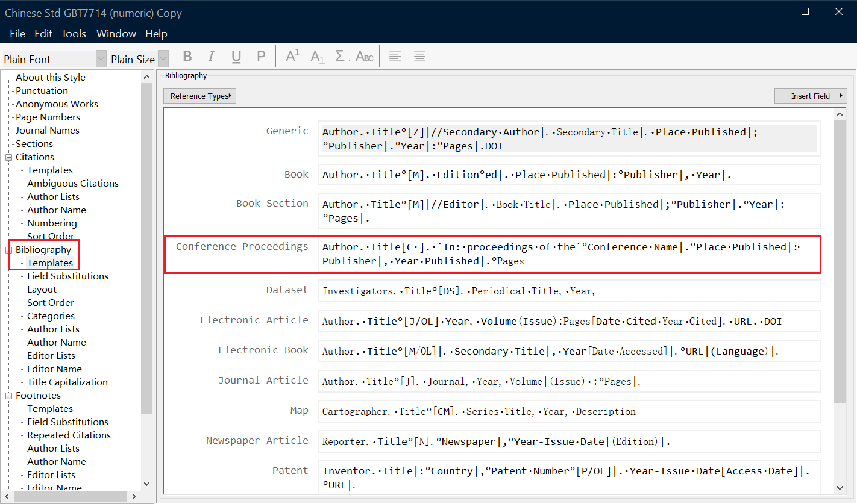Open the Window menu
This screenshot has width=857, height=504.
pyautogui.click(x=116, y=34)
